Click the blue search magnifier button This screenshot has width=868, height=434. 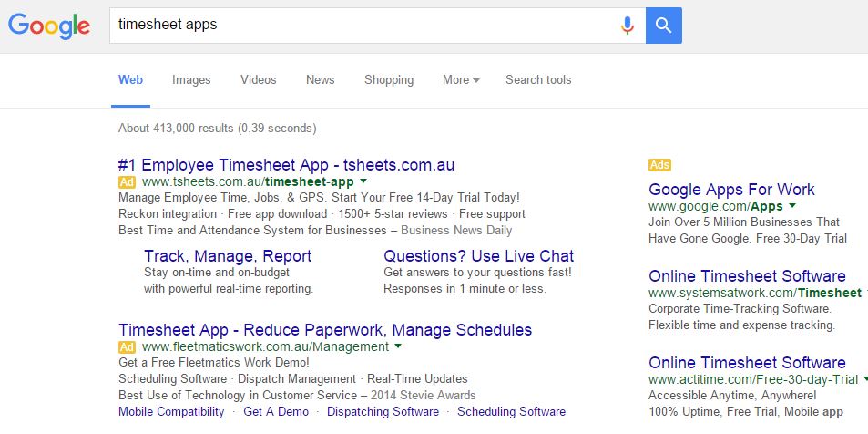[664, 26]
